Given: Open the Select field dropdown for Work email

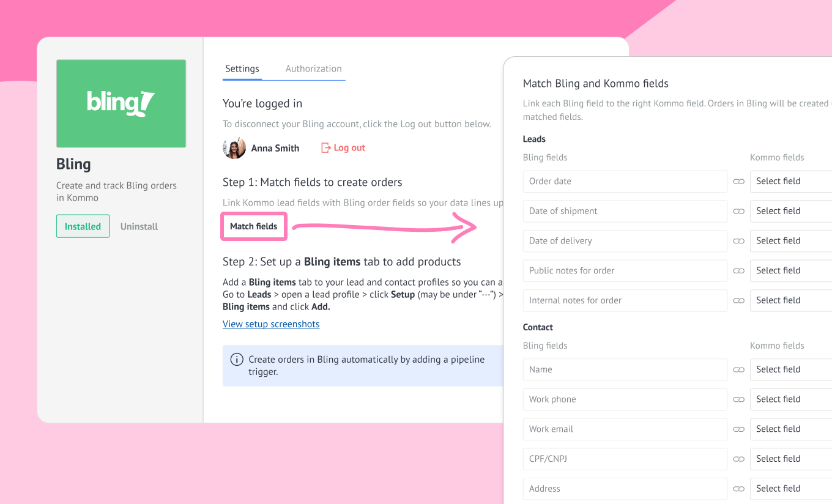Looking at the screenshot, I should tap(790, 429).
